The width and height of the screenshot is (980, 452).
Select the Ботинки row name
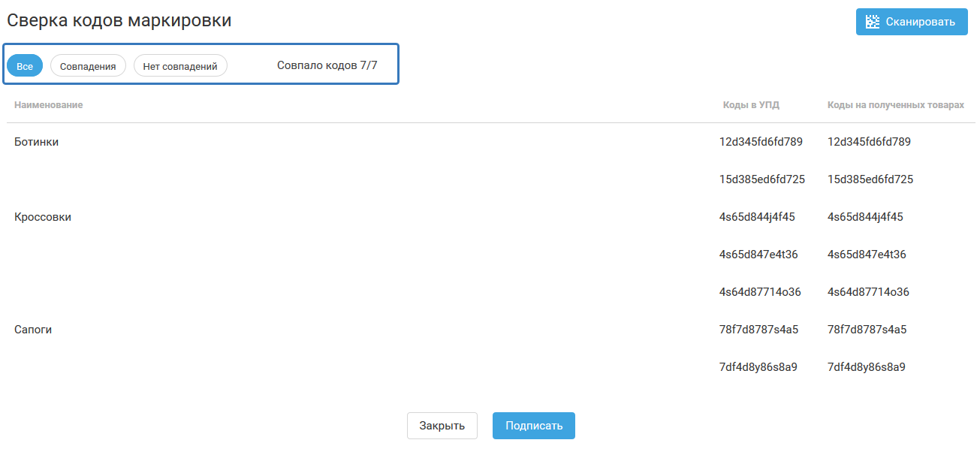(37, 142)
